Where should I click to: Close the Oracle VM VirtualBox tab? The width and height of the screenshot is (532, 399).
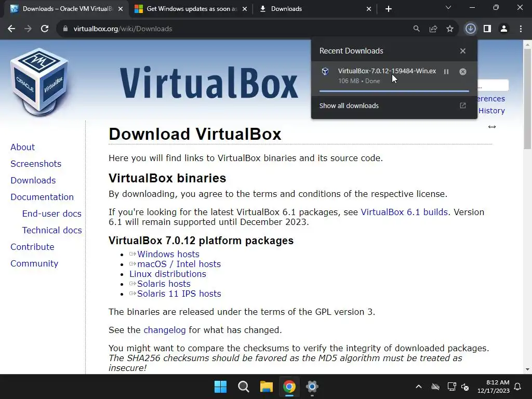tap(121, 9)
